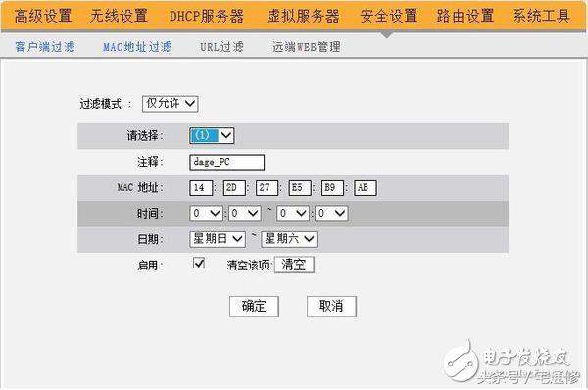Screen dimensions: 588x390
Task: Click the MAC address field B9
Action: click(332, 188)
